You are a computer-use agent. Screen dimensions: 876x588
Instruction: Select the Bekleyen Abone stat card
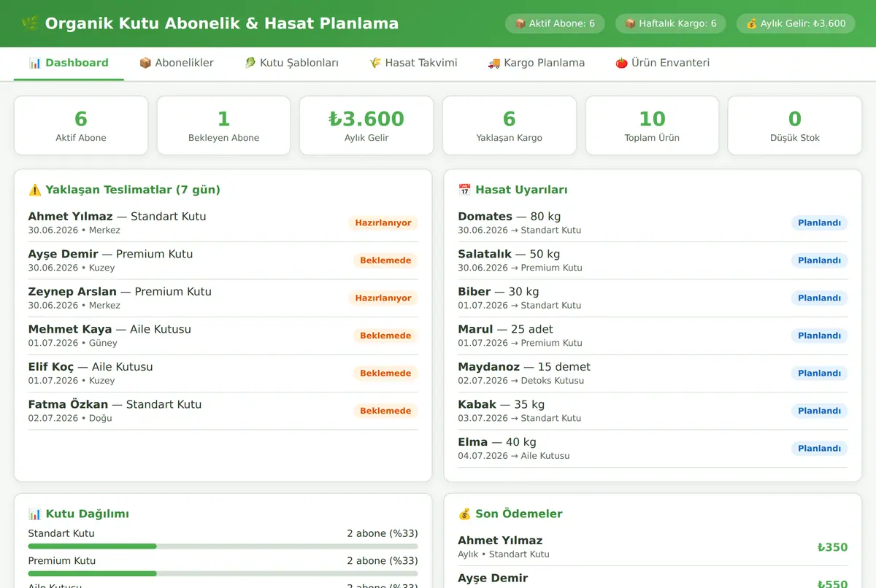[x=224, y=125]
